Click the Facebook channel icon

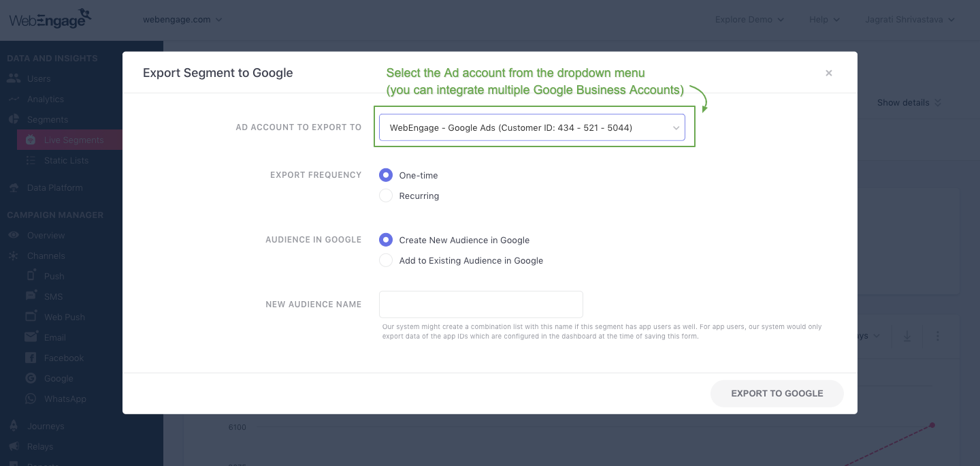pyautogui.click(x=31, y=358)
